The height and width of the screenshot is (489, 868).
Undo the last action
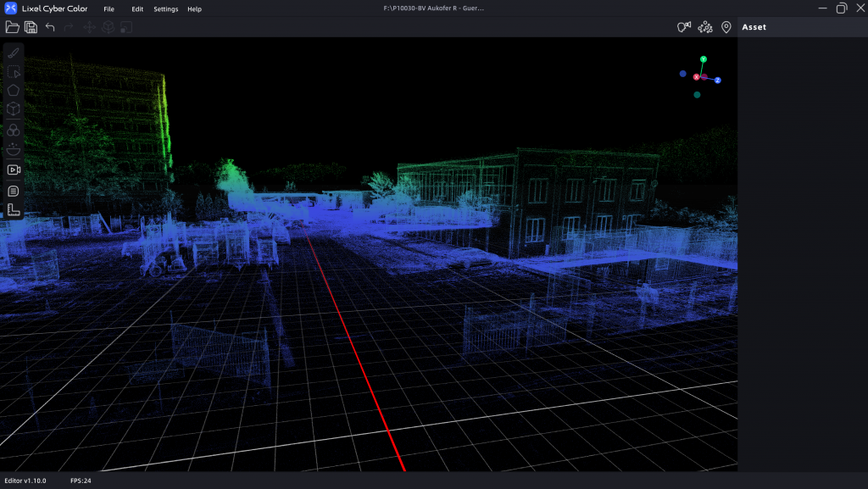tap(49, 26)
